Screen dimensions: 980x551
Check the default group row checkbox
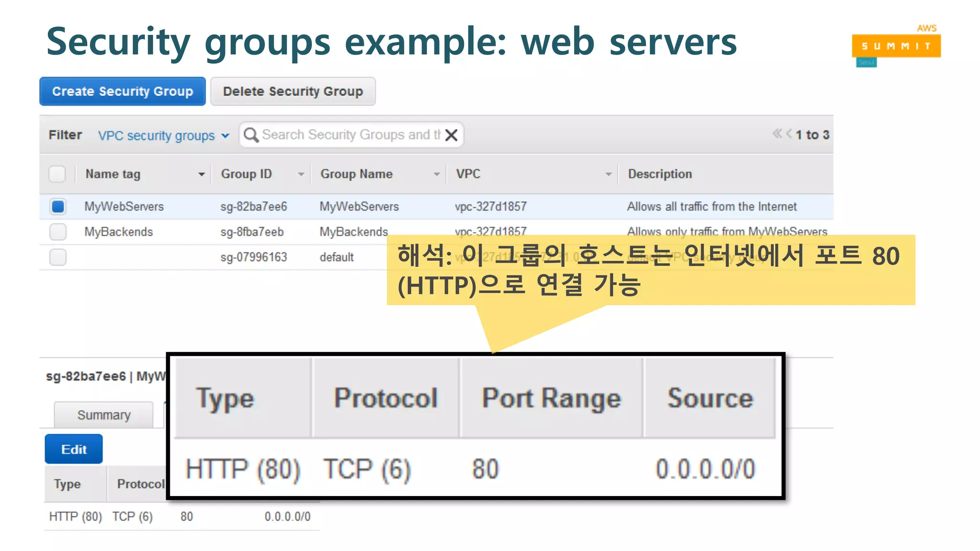point(58,257)
